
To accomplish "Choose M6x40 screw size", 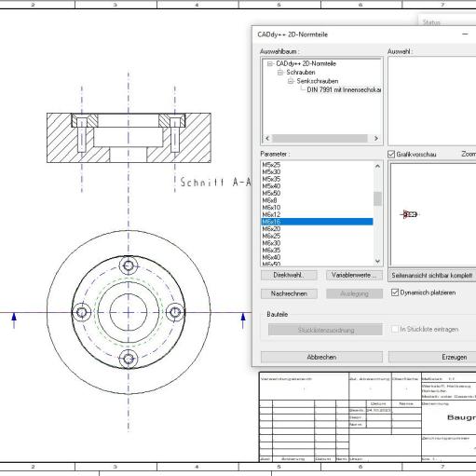I will (317, 257).
